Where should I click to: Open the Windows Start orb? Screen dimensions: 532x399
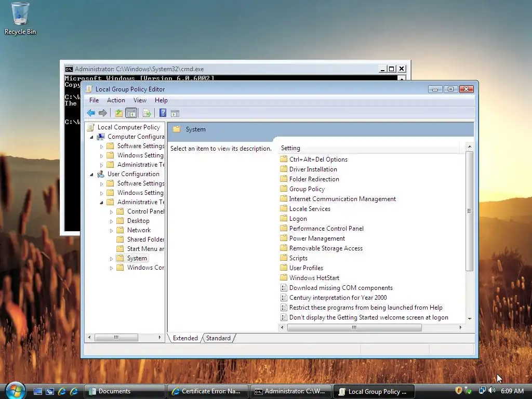pyautogui.click(x=15, y=390)
